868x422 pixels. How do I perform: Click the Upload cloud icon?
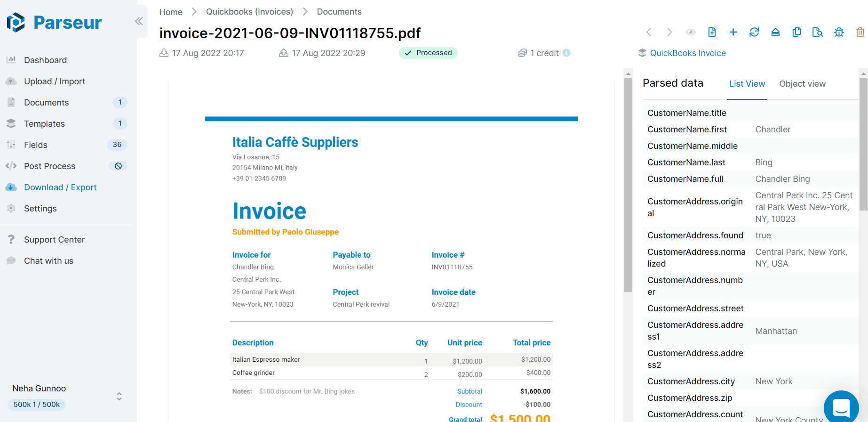coord(11,81)
